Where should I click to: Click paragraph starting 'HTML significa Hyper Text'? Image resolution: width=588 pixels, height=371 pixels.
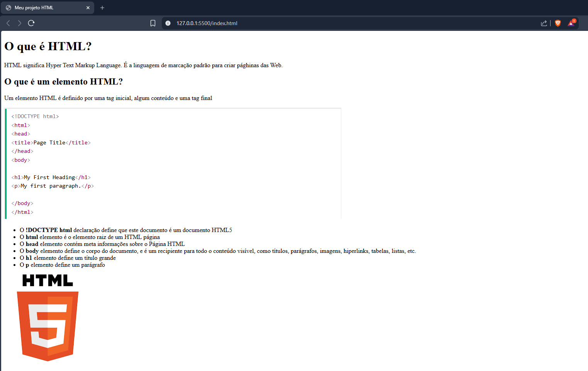click(143, 65)
